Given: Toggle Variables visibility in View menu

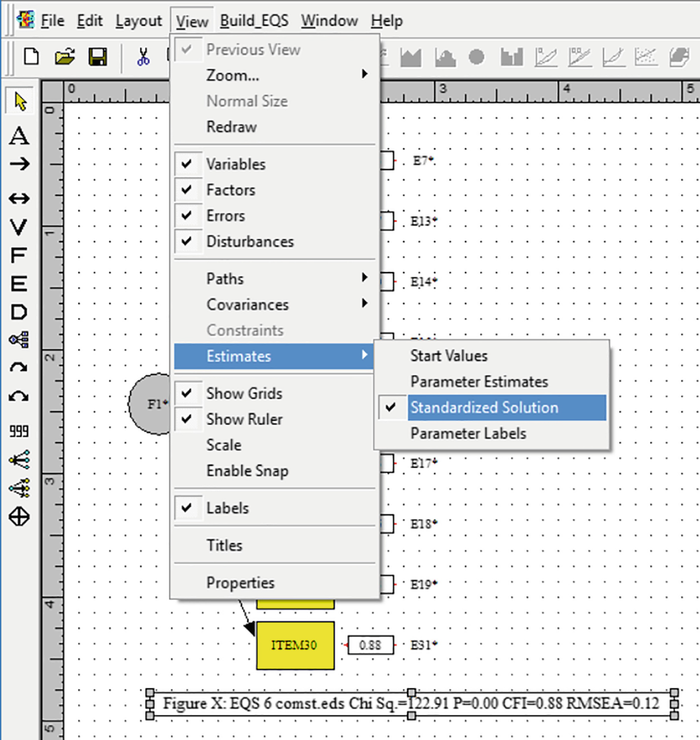Looking at the screenshot, I should coord(275,164).
